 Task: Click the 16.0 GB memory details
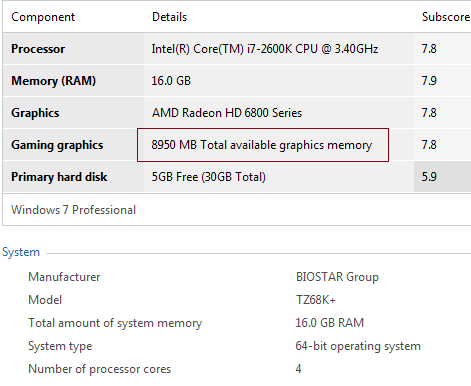click(x=171, y=81)
